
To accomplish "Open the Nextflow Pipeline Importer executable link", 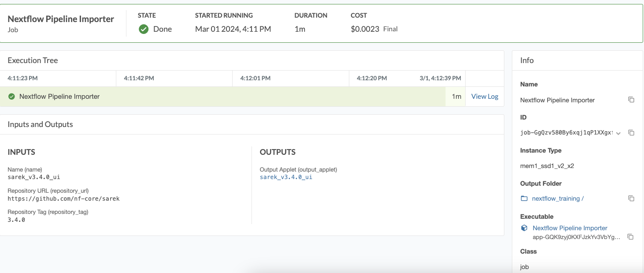I will (x=570, y=228).
